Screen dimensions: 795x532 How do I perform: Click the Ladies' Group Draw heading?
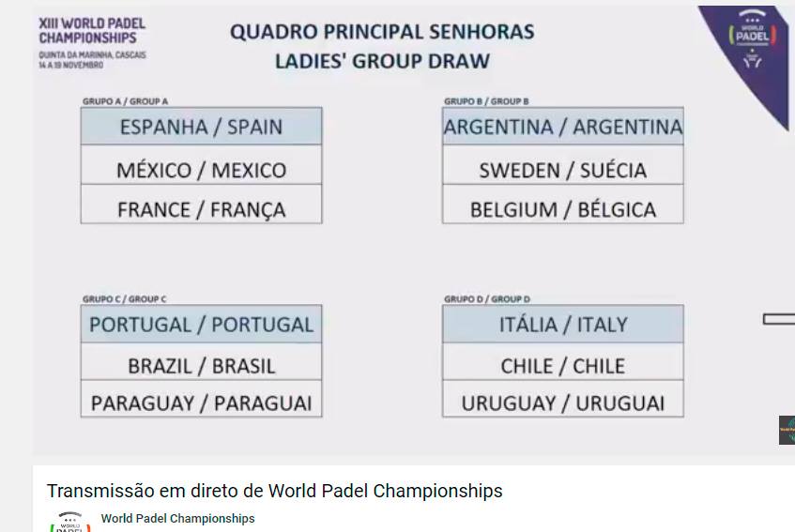382,61
